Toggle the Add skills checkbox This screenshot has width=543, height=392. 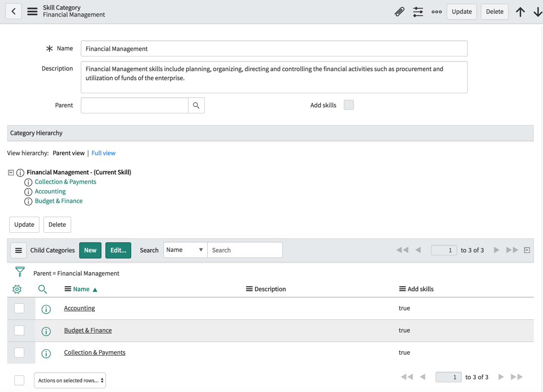(x=349, y=105)
